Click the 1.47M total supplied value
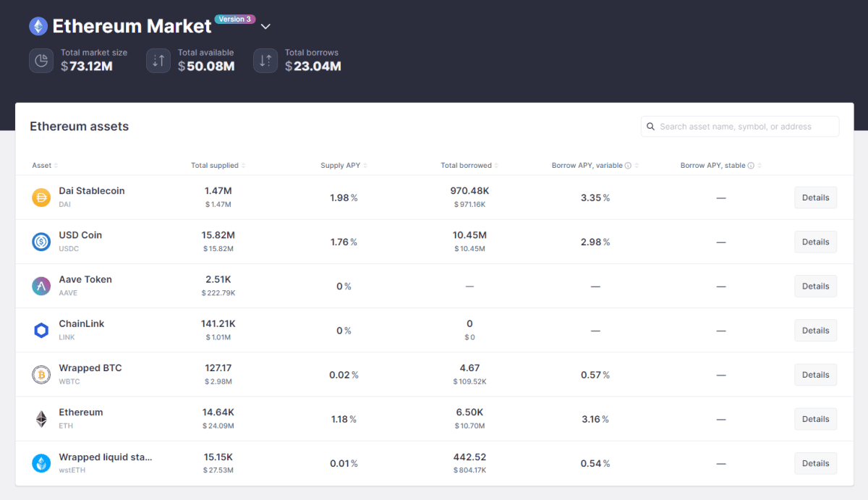The width and height of the screenshot is (868, 500). pyautogui.click(x=218, y=191)
